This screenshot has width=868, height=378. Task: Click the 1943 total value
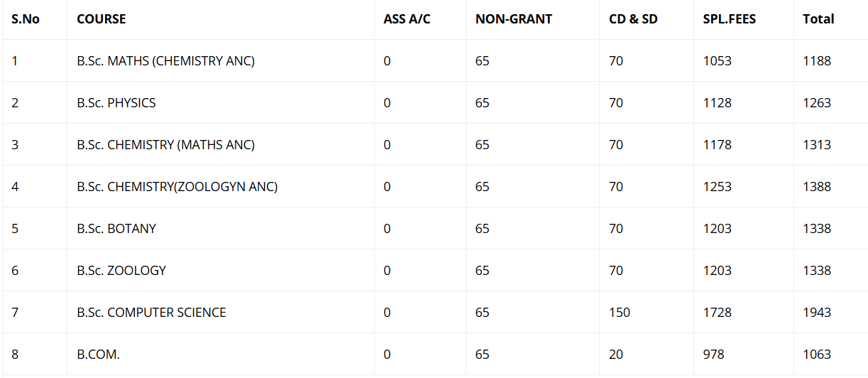pos(817,313)
